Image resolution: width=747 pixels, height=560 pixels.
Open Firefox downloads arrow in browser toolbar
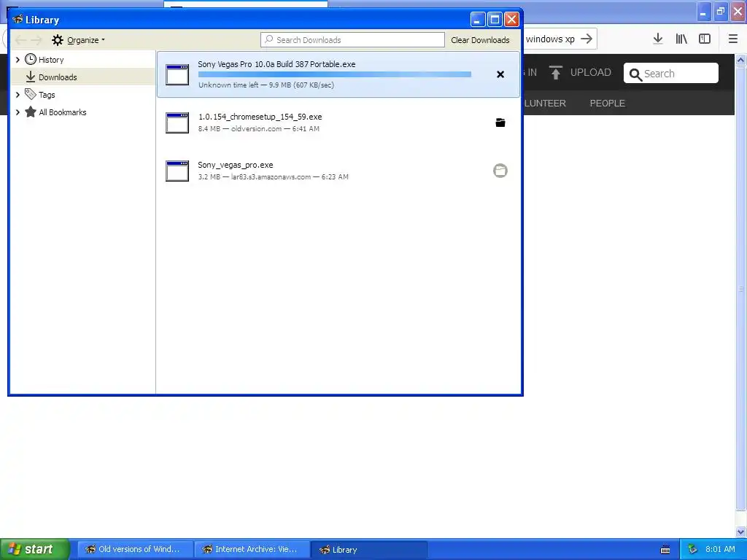point(658,39)
